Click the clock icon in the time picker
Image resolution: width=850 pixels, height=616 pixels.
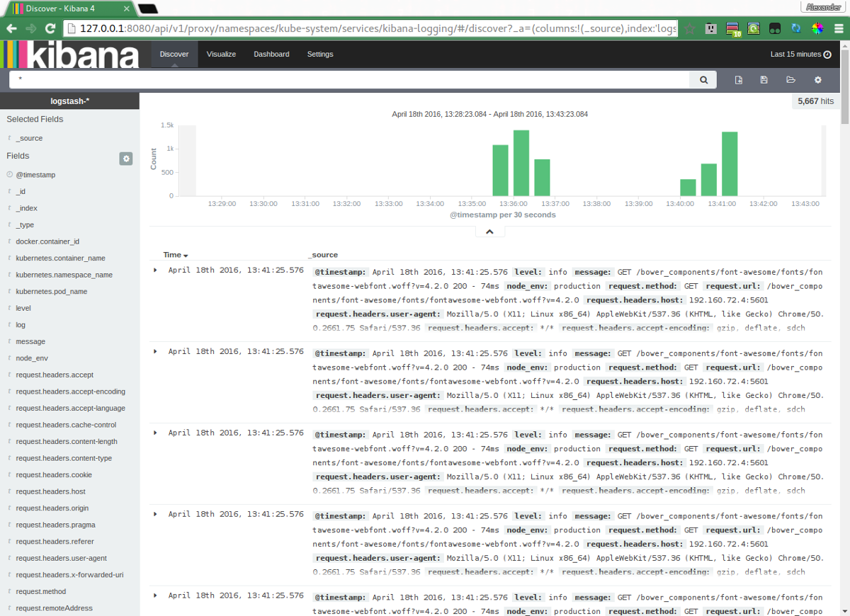pyautogui.click(x=827, y=54)
